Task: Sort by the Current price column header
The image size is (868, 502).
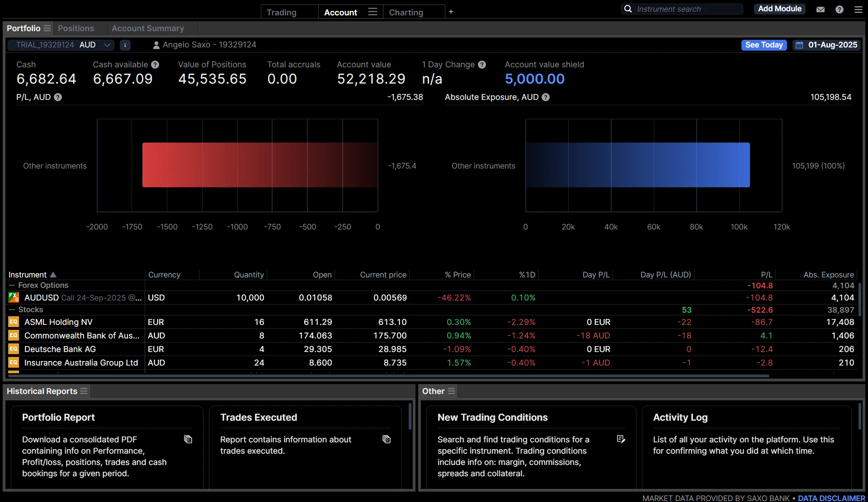Action: (x=383, y=275)
